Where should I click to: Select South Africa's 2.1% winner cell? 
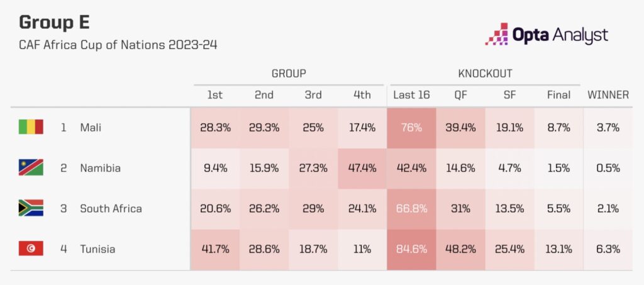coord(608,208)
